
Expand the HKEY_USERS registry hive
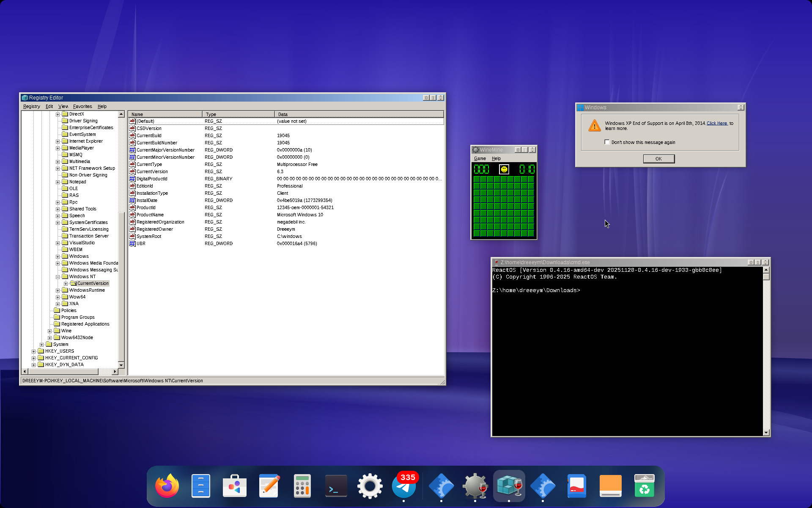coord(34,351)
